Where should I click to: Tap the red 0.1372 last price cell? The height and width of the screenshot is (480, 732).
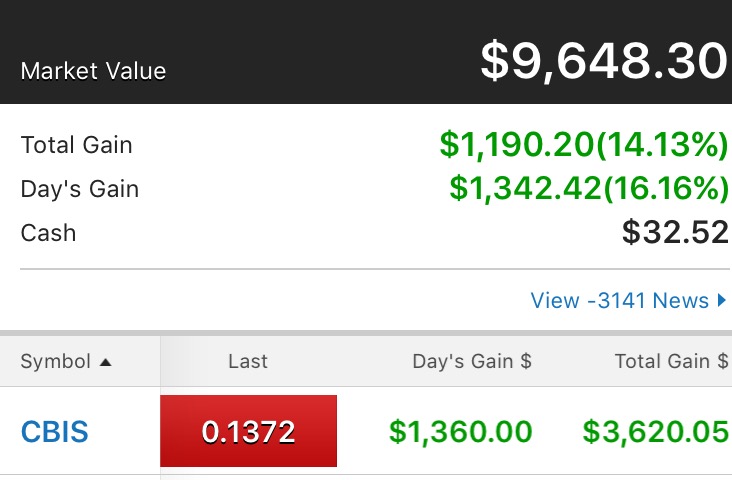[248, 432]
